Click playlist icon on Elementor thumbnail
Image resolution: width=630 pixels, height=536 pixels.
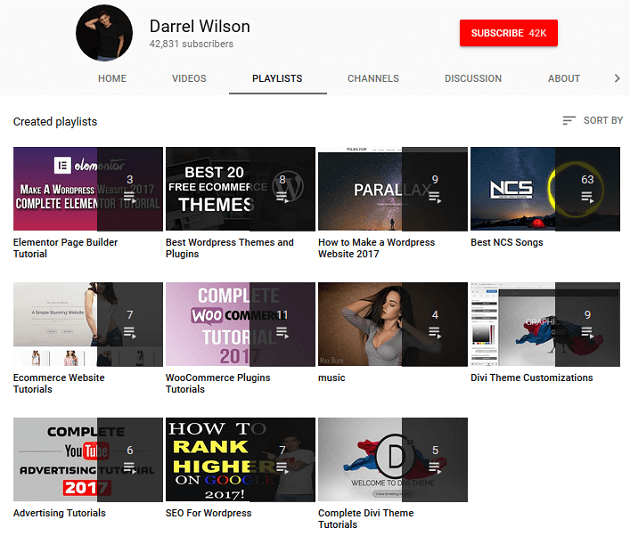tap(130, 197)
